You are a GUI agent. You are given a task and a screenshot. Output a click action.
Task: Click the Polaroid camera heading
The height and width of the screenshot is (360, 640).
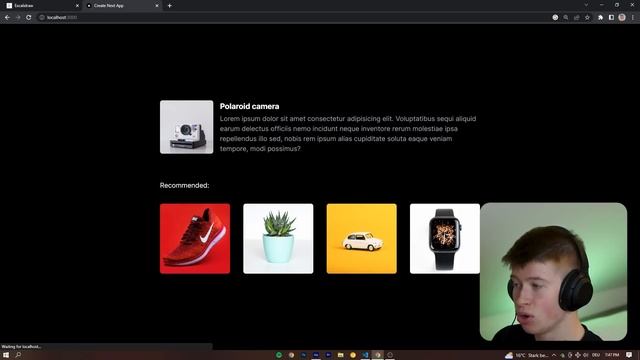pos(249,106)
